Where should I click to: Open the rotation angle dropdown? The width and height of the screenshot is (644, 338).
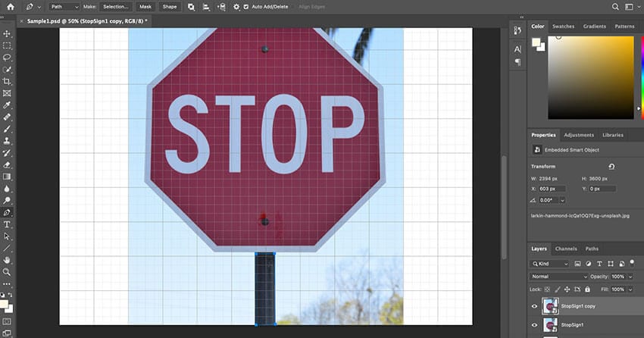pos(562,200)
